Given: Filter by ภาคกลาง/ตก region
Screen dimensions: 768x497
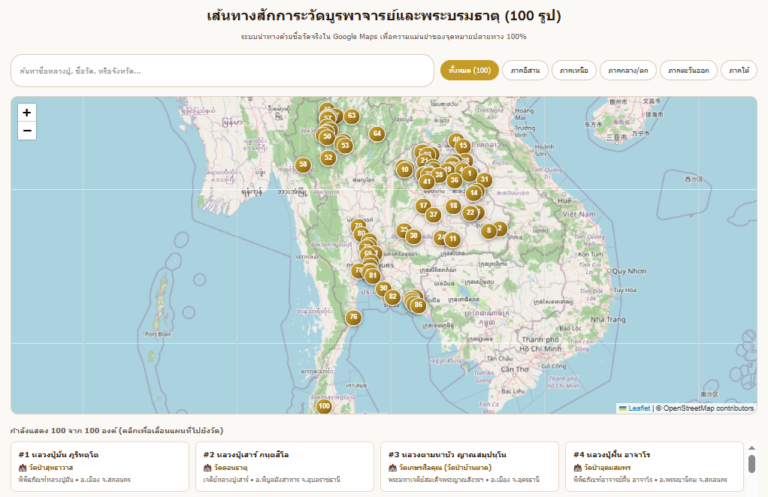Looking at the screenshot, I should click(628, 71).
